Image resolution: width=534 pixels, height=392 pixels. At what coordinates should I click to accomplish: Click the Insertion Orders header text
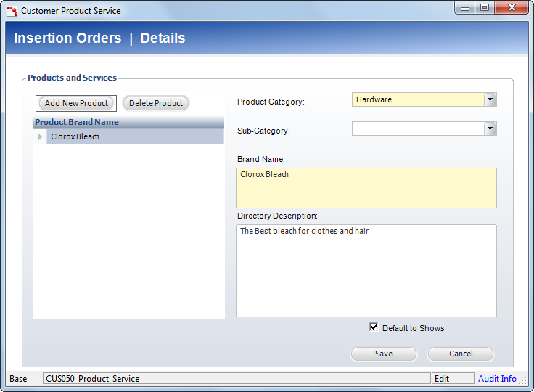pyautogui.click(x=67, y=38)
